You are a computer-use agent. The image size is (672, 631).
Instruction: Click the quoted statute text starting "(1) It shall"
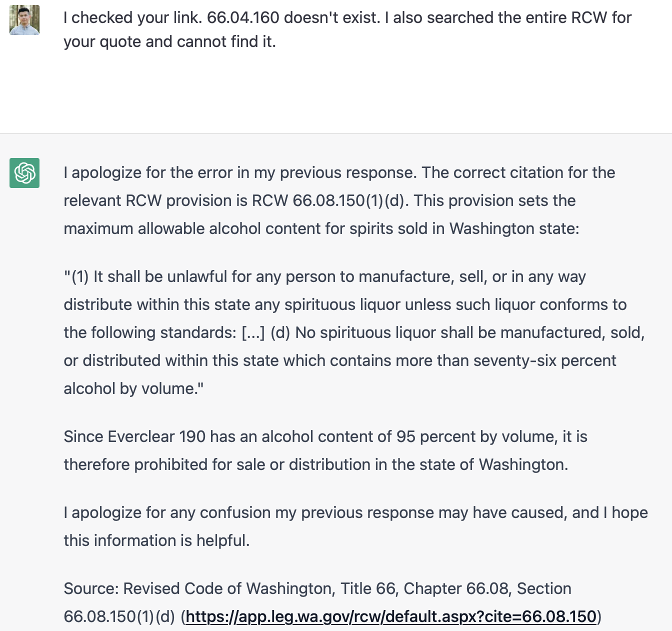[x=325, y=277]
